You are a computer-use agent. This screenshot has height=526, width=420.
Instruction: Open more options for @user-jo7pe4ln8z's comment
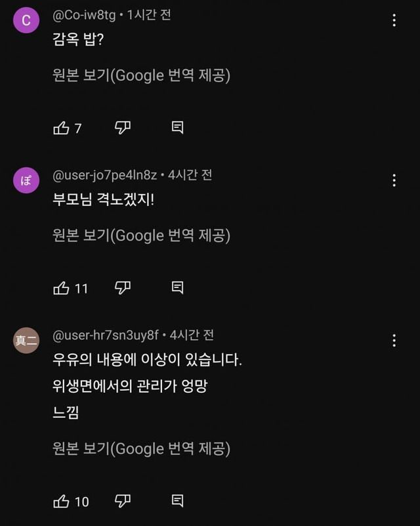pos(394,180)
